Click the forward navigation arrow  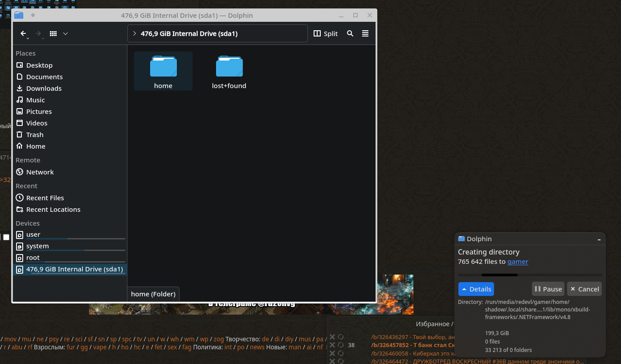38,34
